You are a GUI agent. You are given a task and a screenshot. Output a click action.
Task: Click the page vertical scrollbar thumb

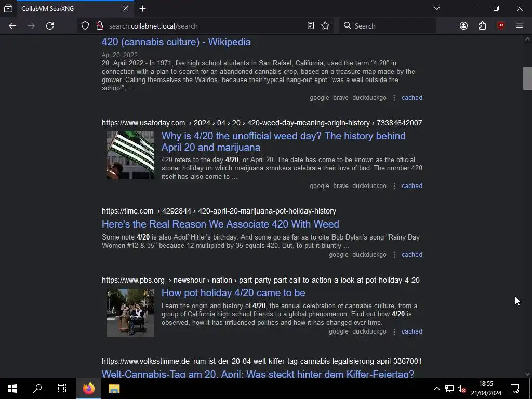pos(527,78)
